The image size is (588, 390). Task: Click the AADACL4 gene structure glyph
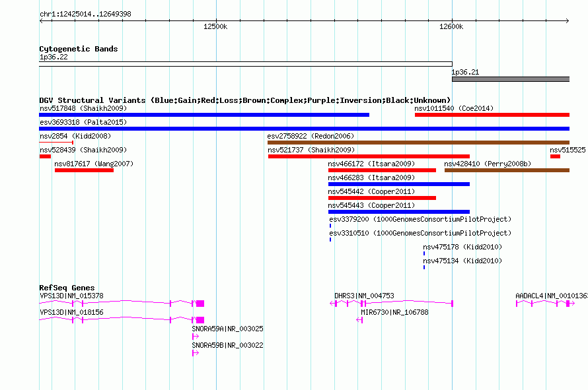tap(545, 304)
